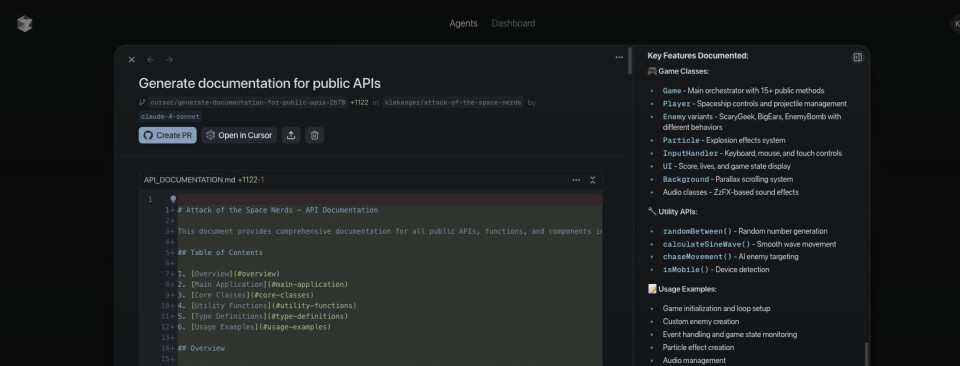The height and width of the screenshot is (366, 960).
Task: Click the chat panel vertical scrollbar
Action: (866, 354)
